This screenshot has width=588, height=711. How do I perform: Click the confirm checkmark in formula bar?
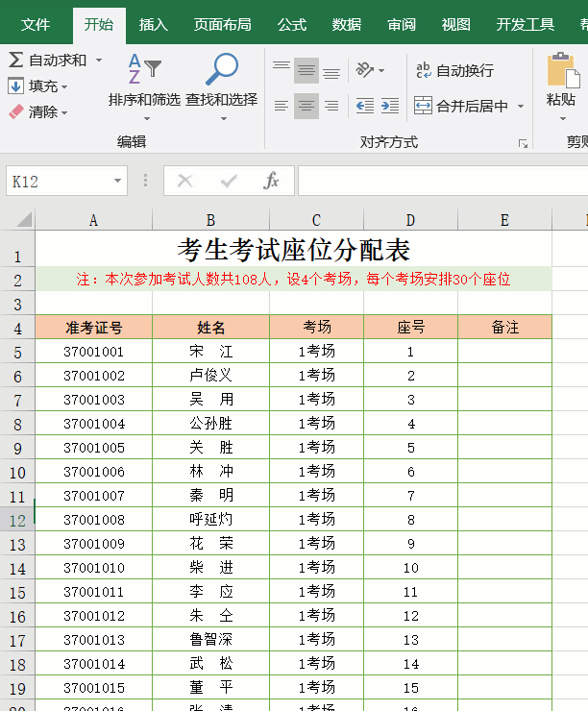click(x=229, y=181)
